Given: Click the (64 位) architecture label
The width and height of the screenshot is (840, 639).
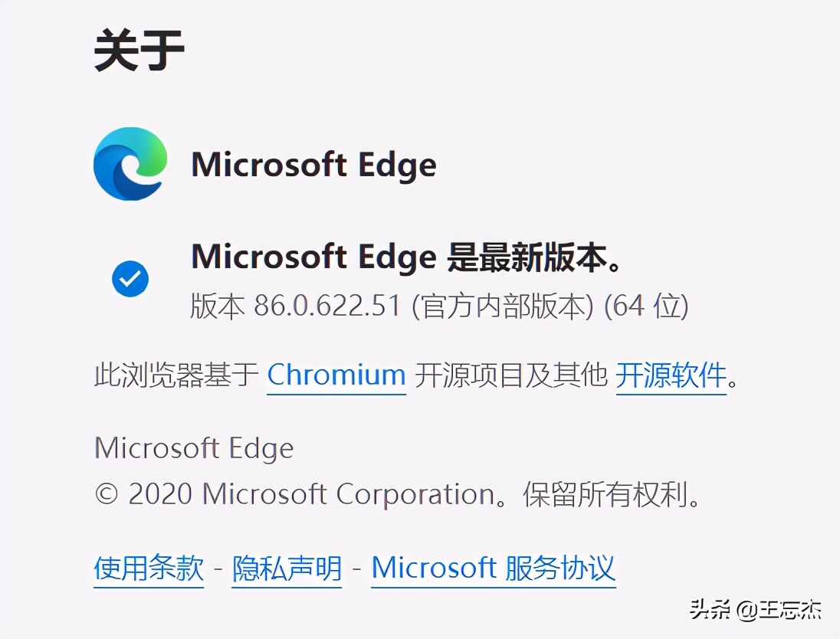Looking at the screenshot, I should click(646, 306).
